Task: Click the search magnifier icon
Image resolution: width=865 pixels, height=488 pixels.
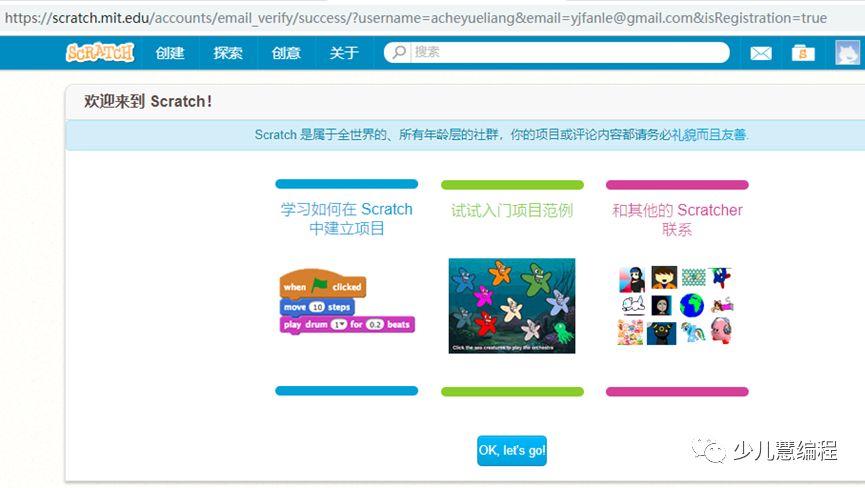Action: [x=399, y=52]
